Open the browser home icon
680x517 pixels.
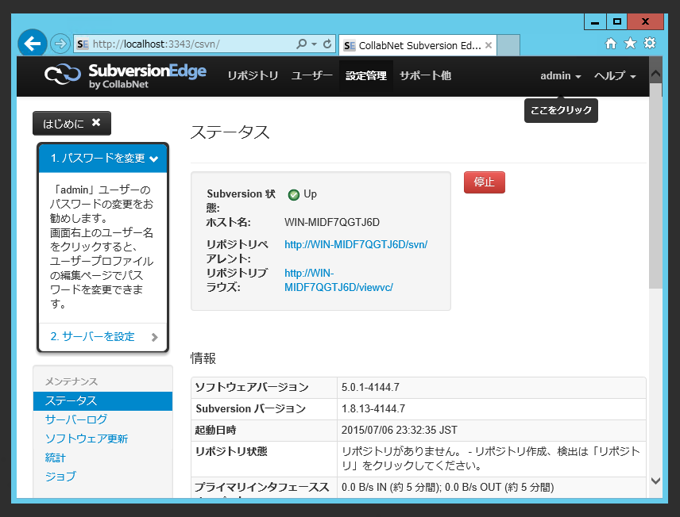click(611, 43)
